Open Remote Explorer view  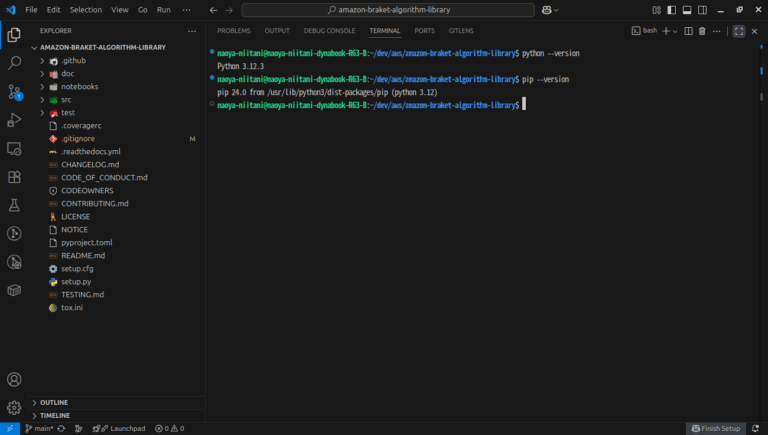coord(14,148)
